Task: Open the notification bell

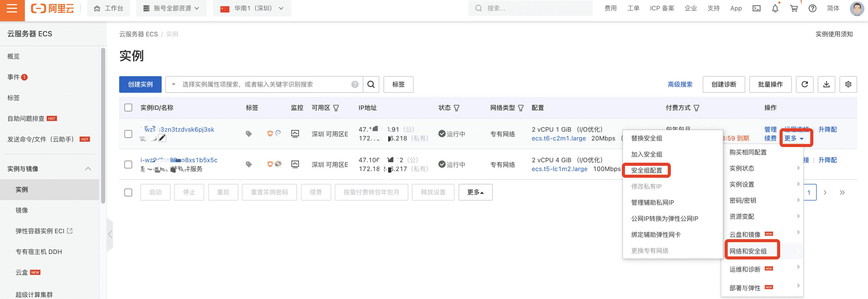Action: coord(775,9)
